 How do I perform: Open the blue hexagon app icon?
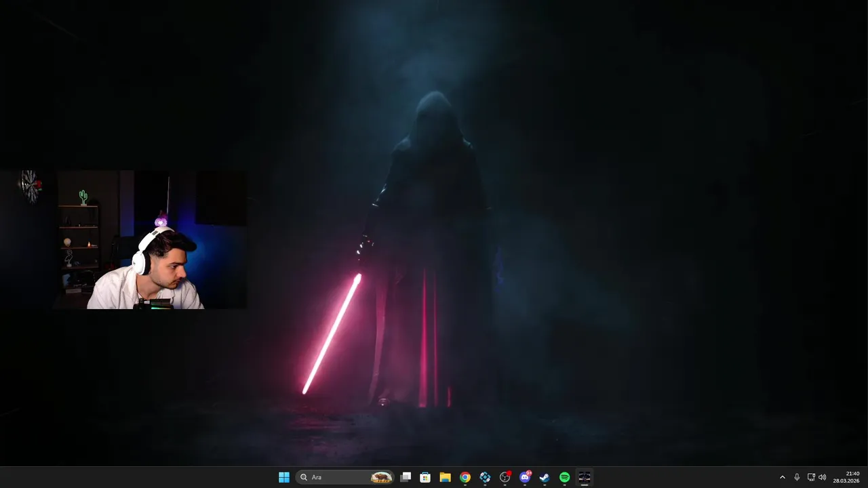pyautogui.click(x=485, y=477)
